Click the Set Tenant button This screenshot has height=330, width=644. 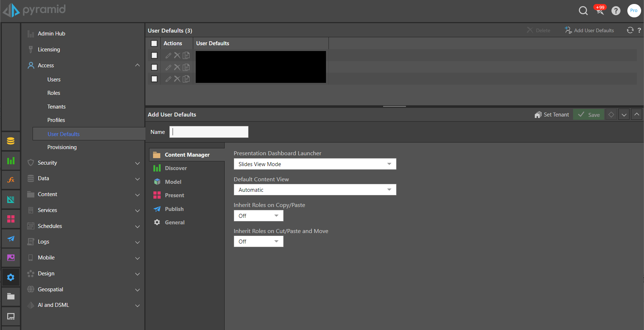pos(552,115)
